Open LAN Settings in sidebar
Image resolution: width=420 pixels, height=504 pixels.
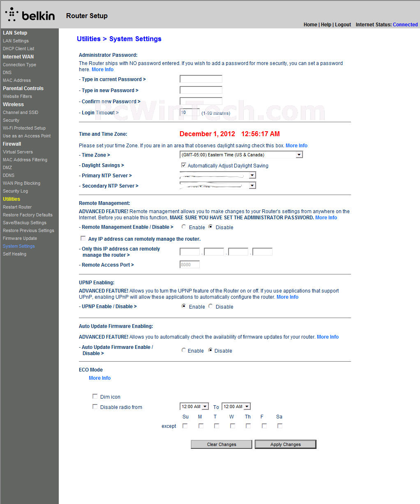[16, 41]
